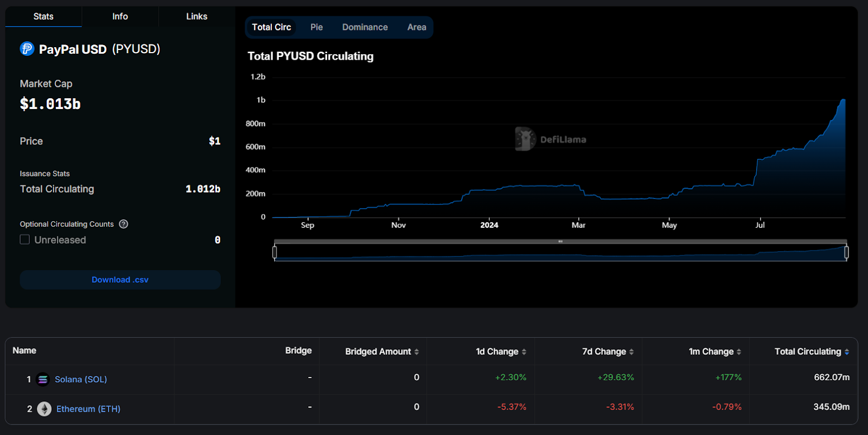The image size is (868, 435).
Task: Sort by 1d Change arrows
Action: [x=524, y=352]
